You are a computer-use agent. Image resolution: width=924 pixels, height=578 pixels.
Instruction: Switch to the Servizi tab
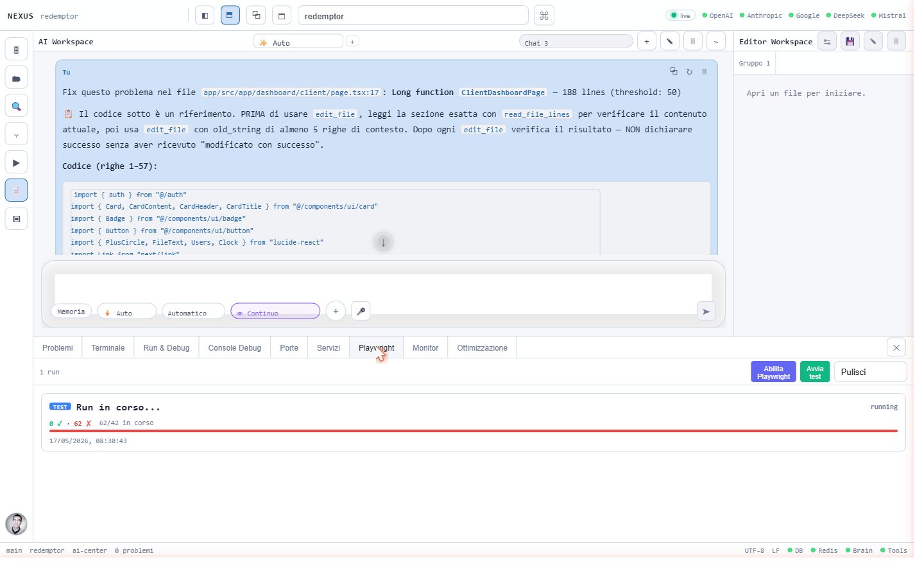click(329, 347)
